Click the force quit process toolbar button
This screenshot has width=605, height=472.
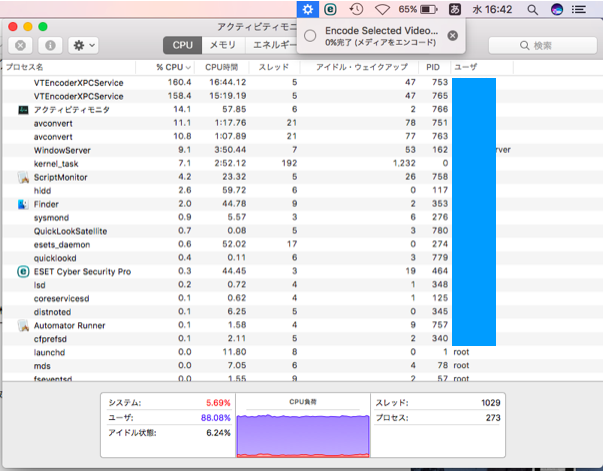pos(19,46)
